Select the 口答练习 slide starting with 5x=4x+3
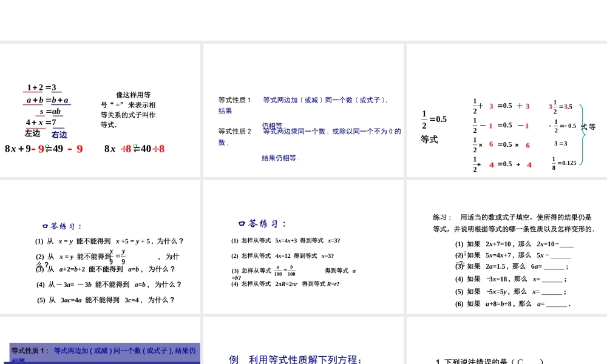Screen dimensions: 607x364 tap(303, 247)
